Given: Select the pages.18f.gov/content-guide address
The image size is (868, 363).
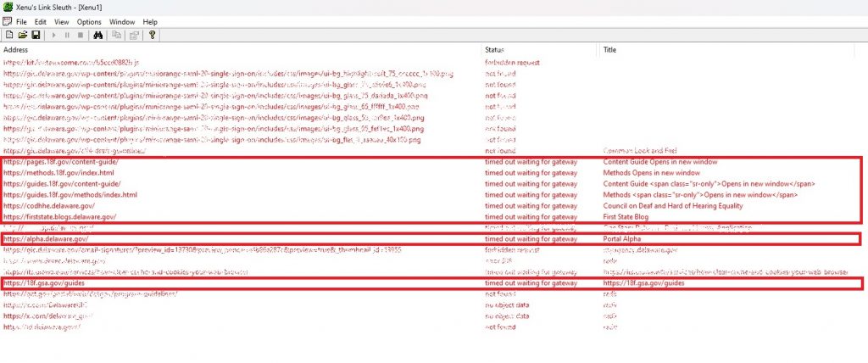Looking at the screenshot, I should (x=61, y=162).
